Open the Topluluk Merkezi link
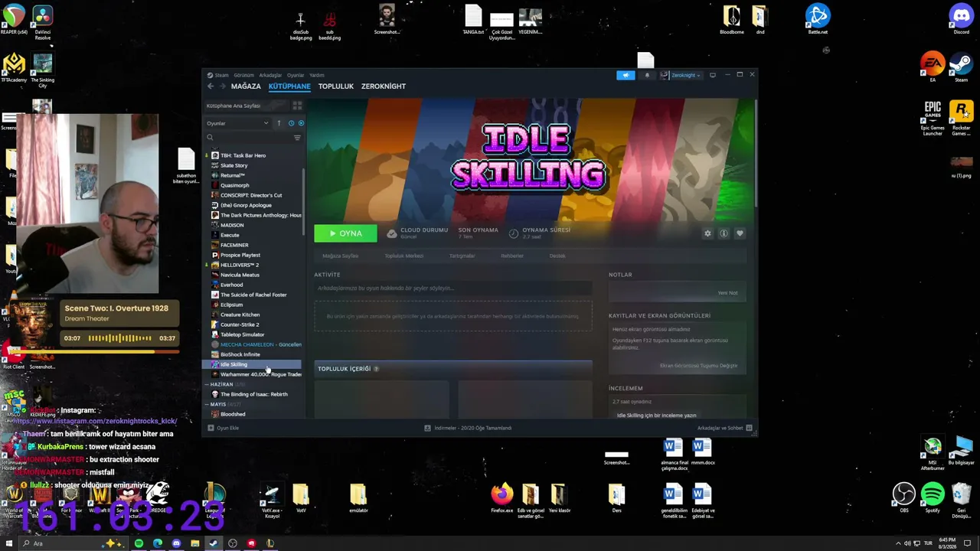 (404, 256)
